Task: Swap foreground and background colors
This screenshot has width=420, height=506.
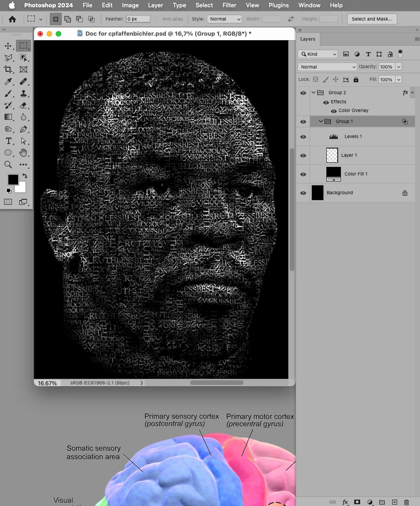Action: [25, 176]
